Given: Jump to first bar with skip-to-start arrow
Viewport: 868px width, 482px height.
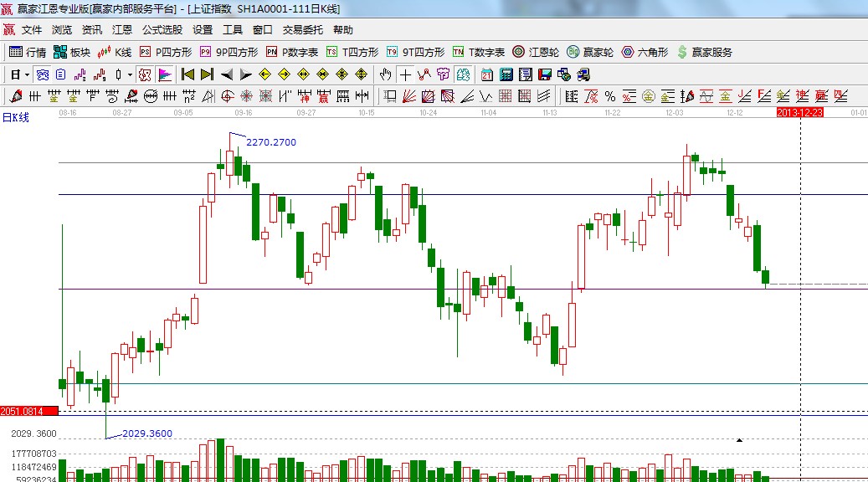Looking at the screenshot, I should (187, 74).
